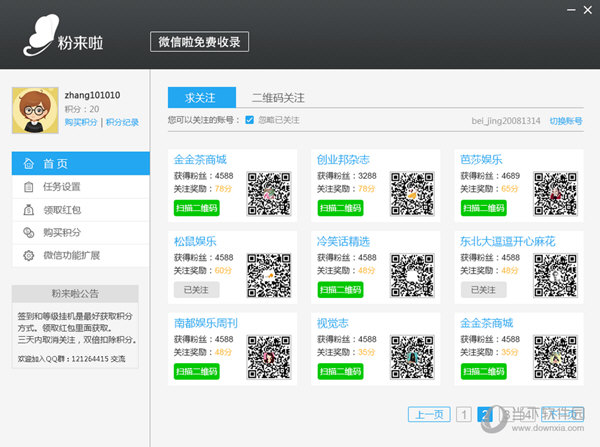This screenshot has height=447, width=600.
Task: Go to page 1 in pagination
Action: [465, 414]
